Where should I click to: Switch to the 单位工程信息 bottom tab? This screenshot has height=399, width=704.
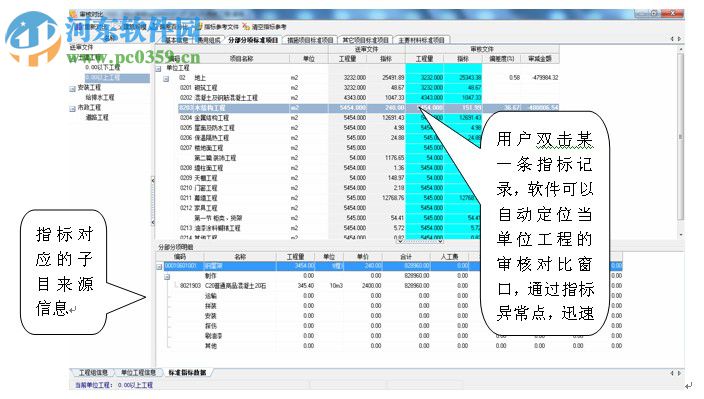pos(138,373)
